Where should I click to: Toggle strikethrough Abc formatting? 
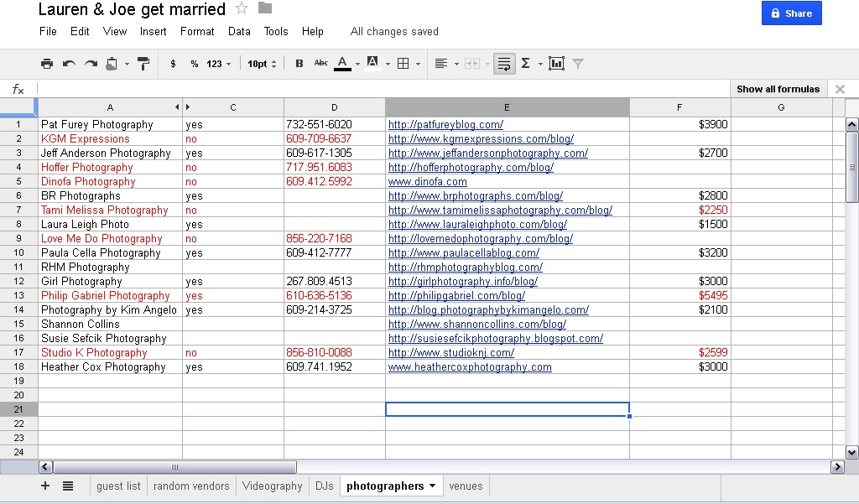(x=321, y=63)
